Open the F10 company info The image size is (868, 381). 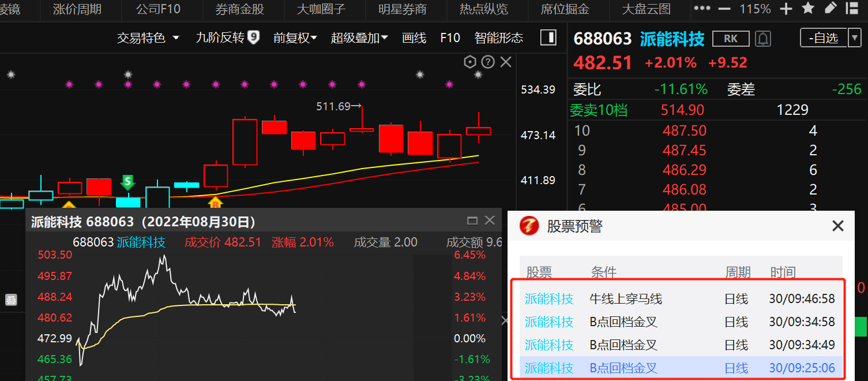pos(450,38)
